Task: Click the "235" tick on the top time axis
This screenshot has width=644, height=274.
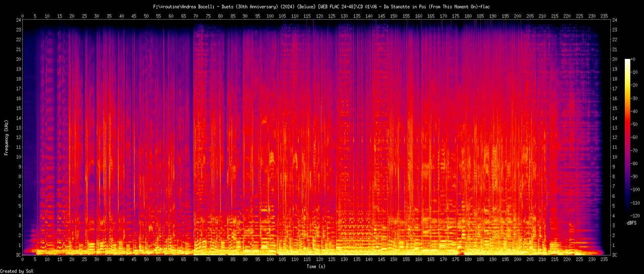Action: point(603,16)
